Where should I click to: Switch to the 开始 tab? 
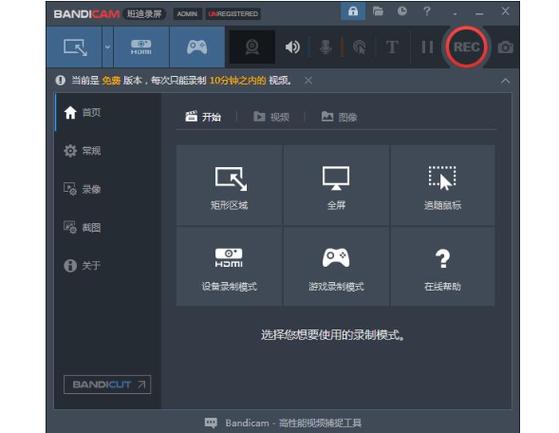(203, 117)
